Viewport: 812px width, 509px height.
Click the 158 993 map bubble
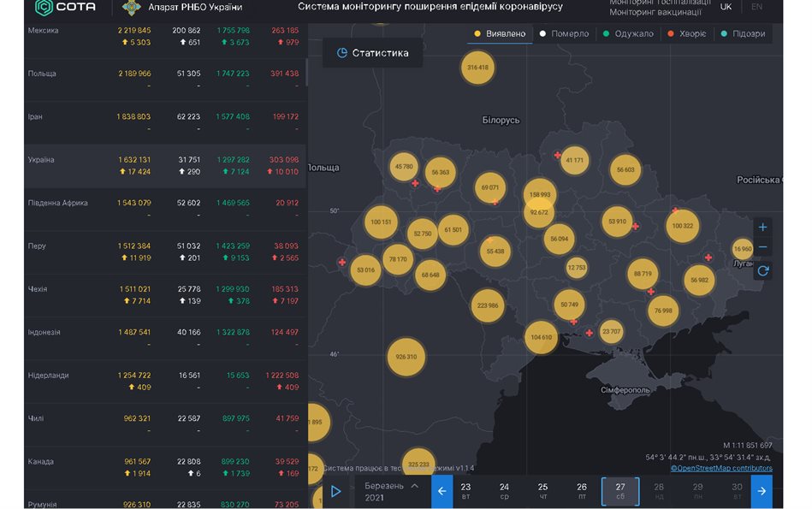point(540,193)
